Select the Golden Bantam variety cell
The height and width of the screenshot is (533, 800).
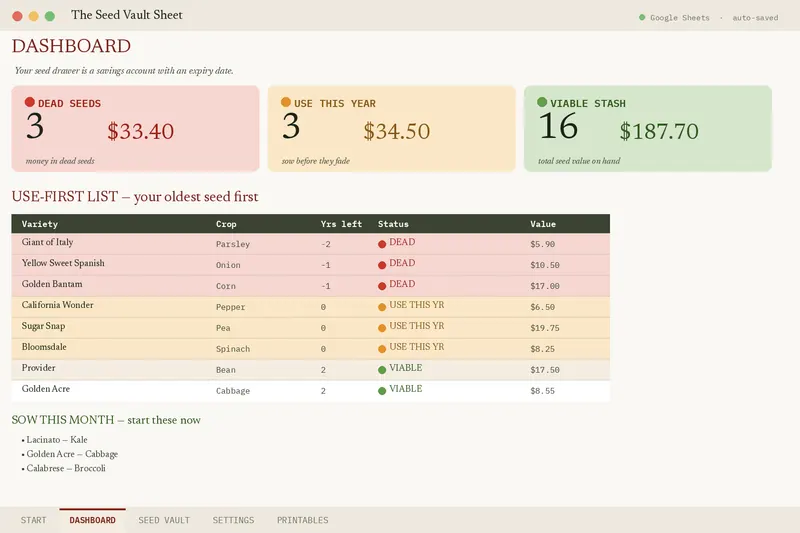pos(52,284)
